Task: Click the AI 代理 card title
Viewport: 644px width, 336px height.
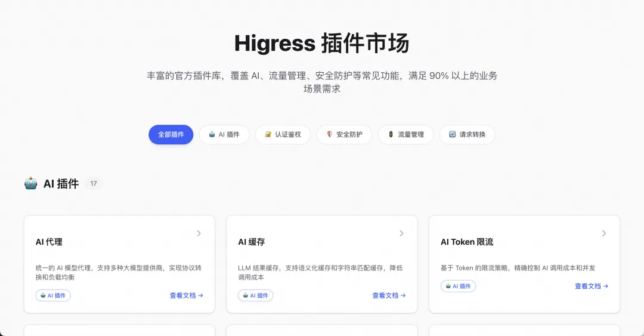Action: tap(49, 242)
